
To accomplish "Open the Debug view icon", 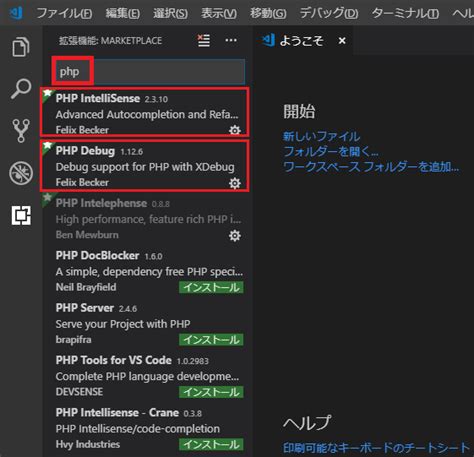I will 21,173.
